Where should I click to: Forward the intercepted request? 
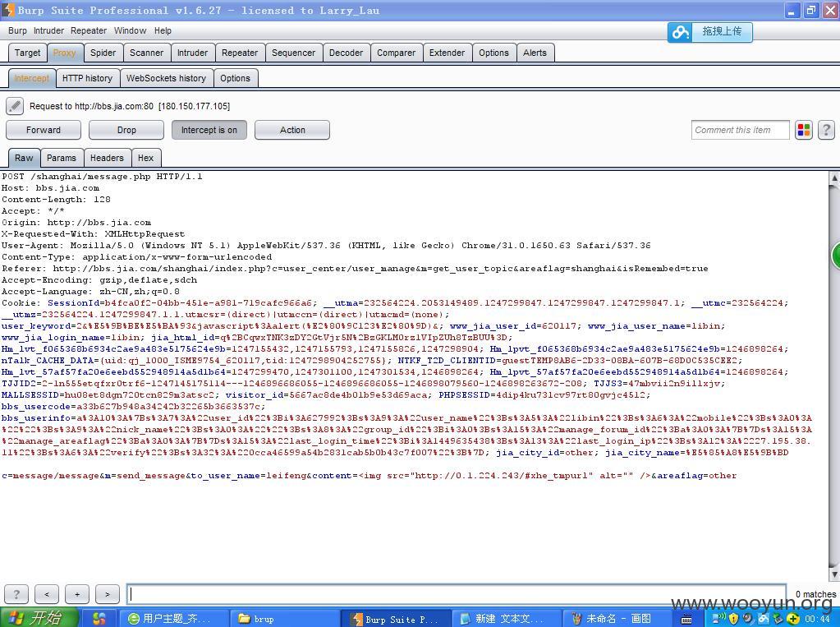(44, 130)
